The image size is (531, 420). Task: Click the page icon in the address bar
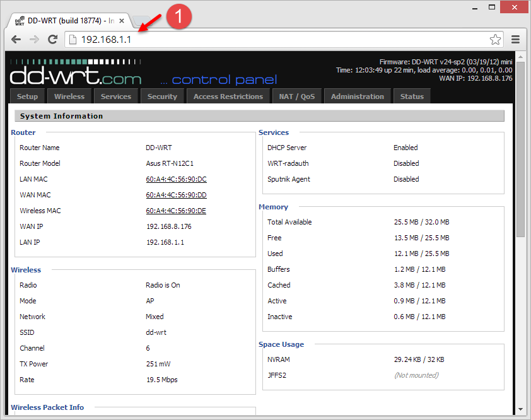pos(73,40)
